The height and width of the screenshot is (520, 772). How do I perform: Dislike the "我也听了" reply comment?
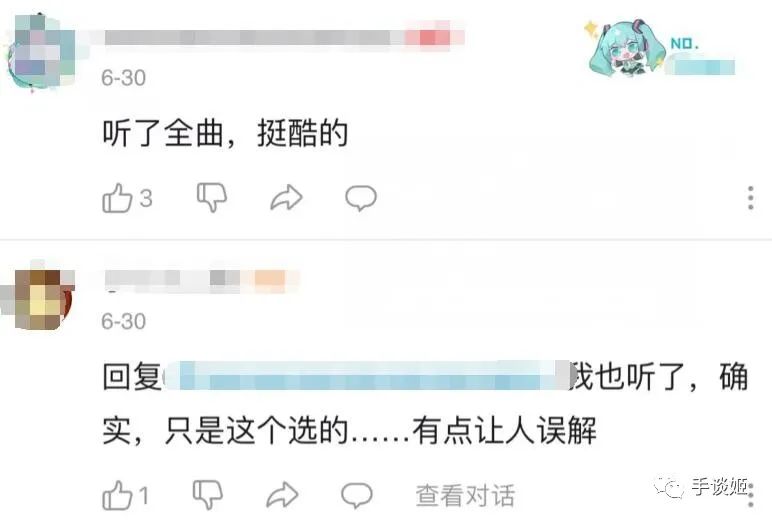208,494
